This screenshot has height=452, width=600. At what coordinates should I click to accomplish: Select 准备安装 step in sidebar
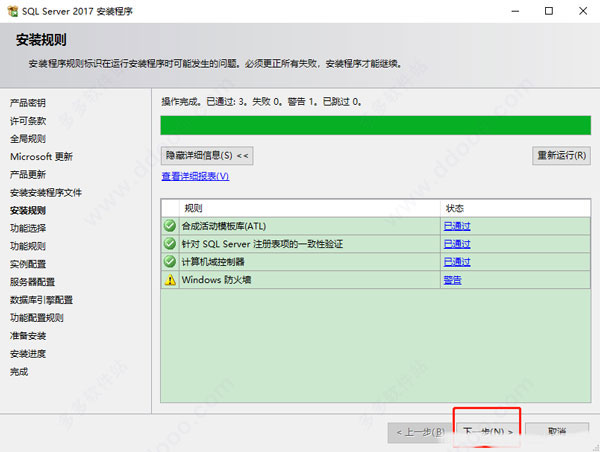(28, 336)
